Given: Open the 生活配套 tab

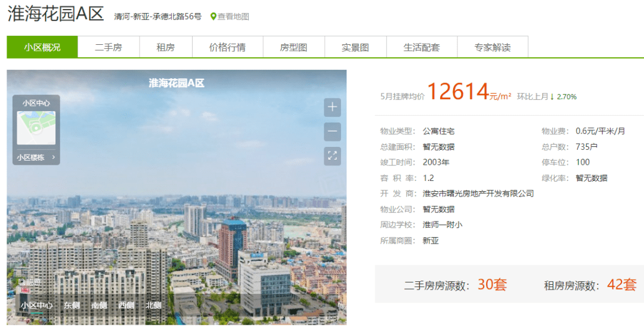Looking at the screenshot, I should [422, 47].
